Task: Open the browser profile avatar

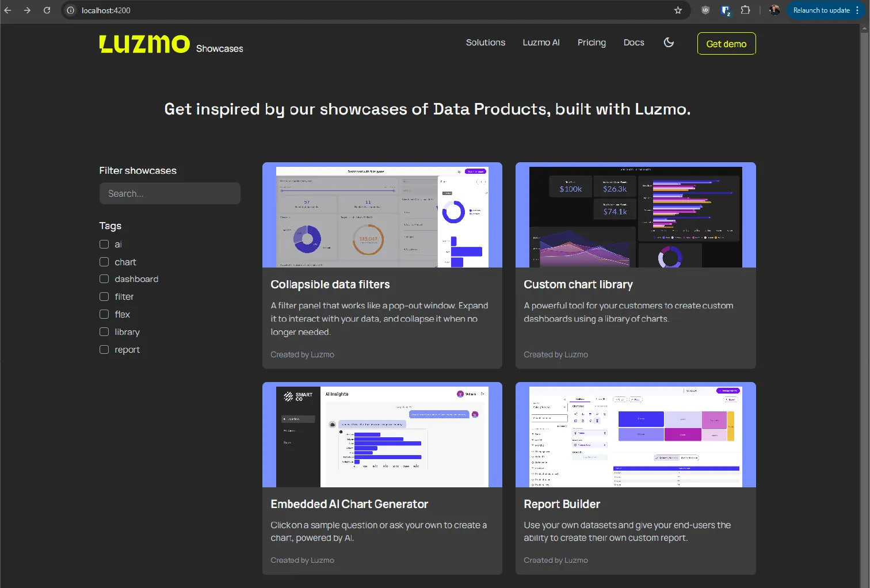Action: click(774, 10)
